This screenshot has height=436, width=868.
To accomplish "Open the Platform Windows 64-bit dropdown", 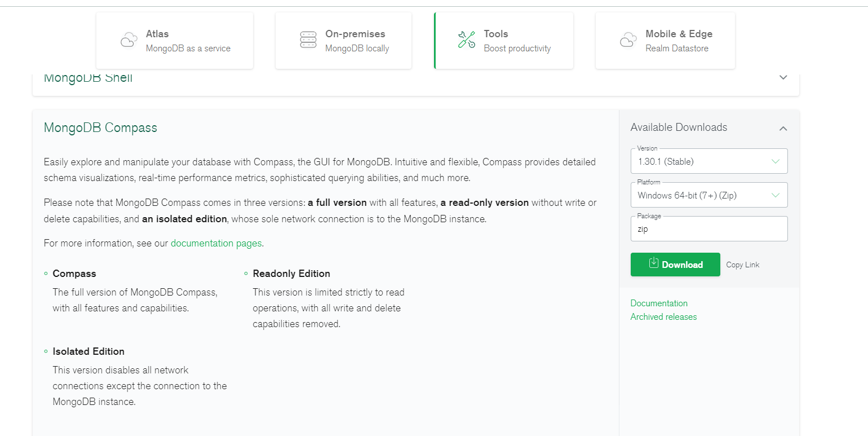I will tap(708, 196).
